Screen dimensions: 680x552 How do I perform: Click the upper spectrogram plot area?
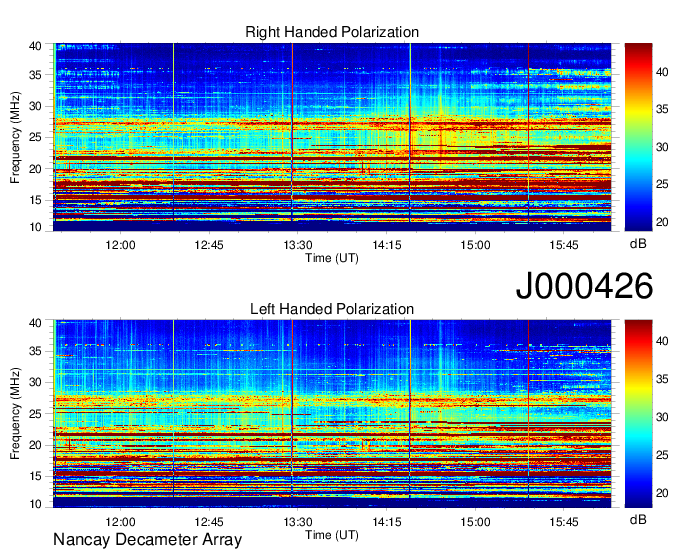(x=332, y=137)
